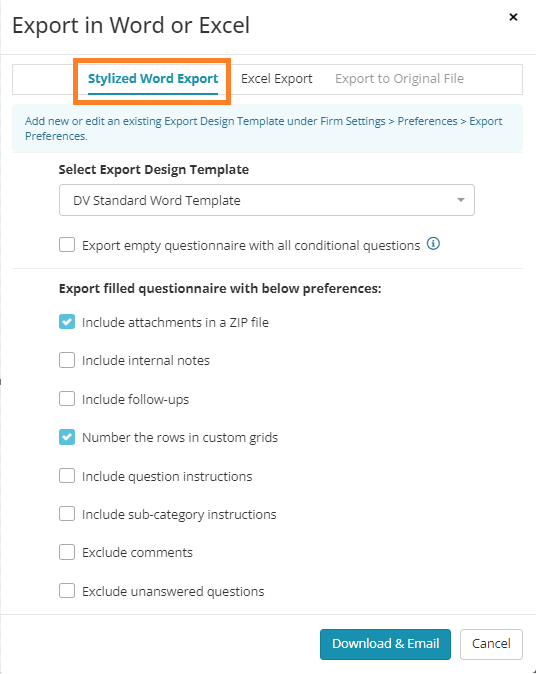
Task: Click the info icon beside conditional questions
Action: coord(433,244)
